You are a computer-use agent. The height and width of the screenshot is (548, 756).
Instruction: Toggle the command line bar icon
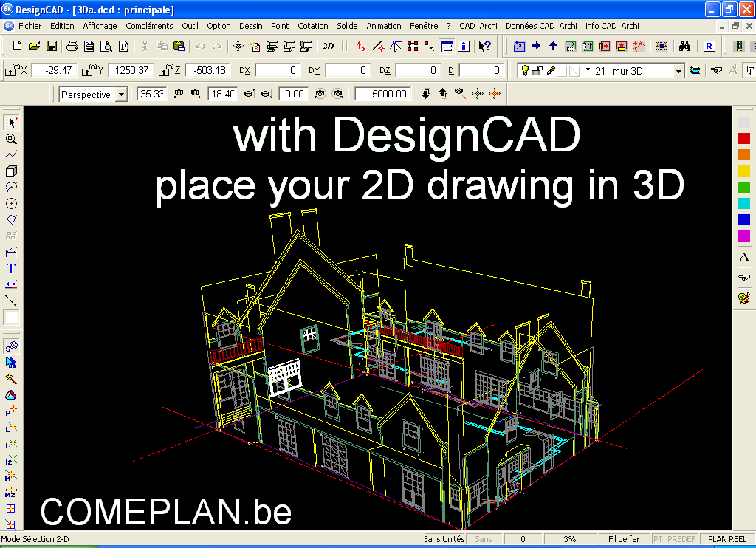(447, 47)
